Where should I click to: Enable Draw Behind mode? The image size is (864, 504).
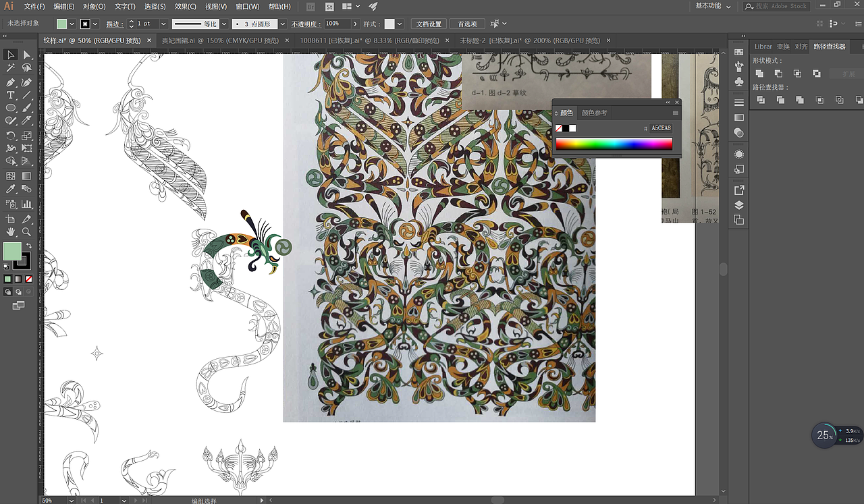tap(18, 292)
